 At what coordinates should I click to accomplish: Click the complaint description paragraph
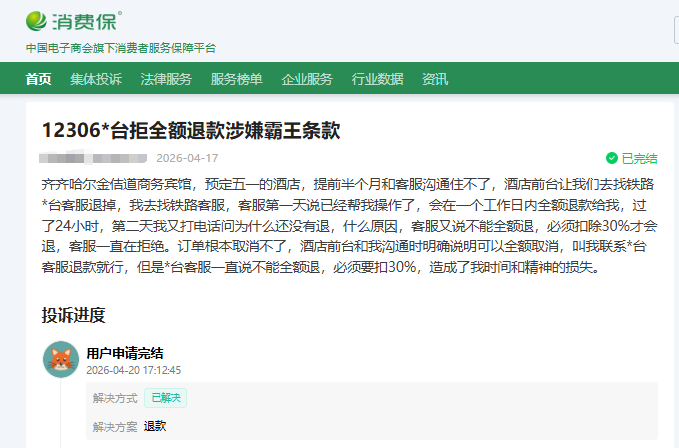(x=339, y=226)
